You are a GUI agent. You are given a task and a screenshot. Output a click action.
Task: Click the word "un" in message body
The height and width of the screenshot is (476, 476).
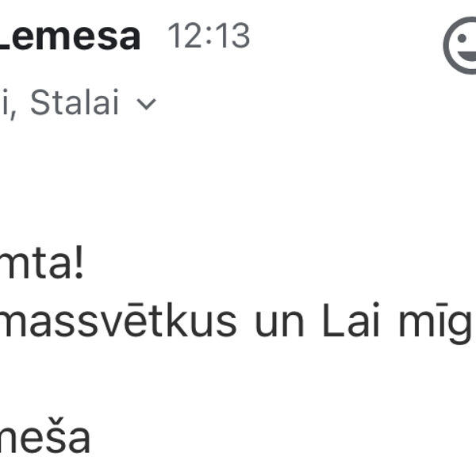point(279,321)
